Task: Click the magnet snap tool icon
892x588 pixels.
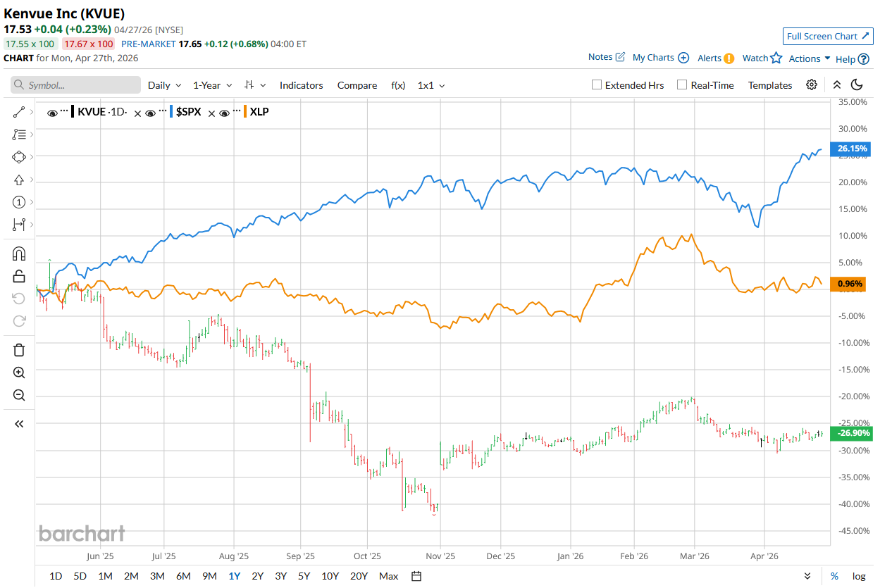Action: coord(19,254)
